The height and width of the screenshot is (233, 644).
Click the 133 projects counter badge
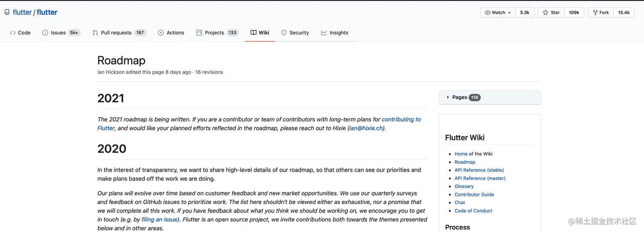[x=233, y=32]
